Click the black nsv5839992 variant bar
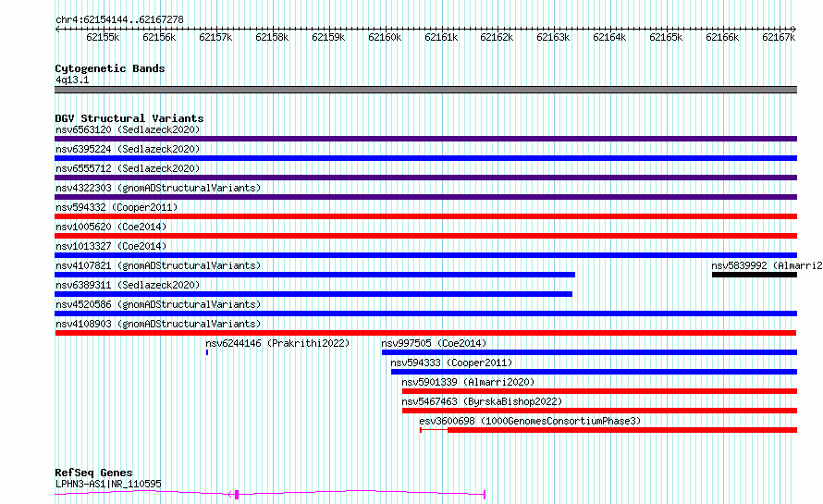The height and width of the screenshot is (504, 823). 755,275
